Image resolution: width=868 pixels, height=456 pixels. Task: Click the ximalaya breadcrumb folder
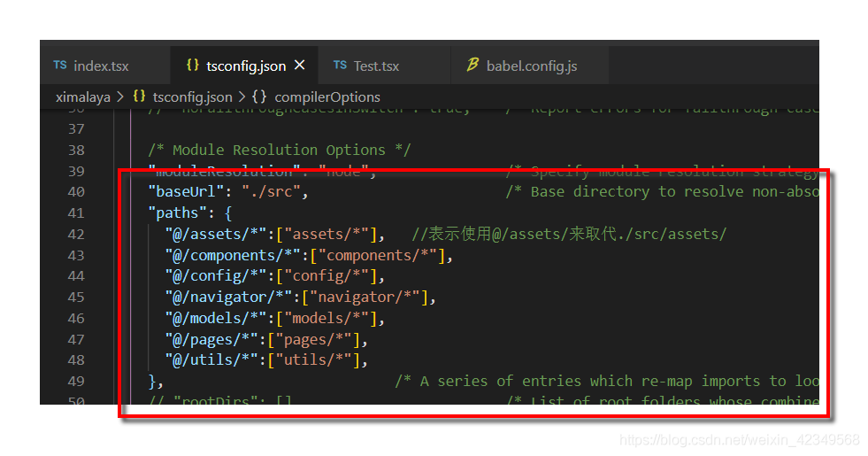pyautogui.click(x=83, y=97)
